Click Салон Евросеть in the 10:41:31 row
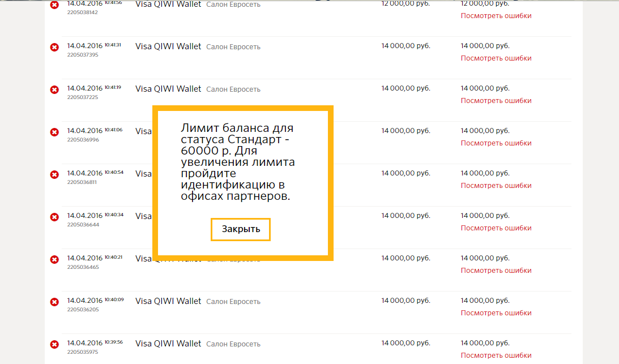619x364 pixels. coord(233,47)
